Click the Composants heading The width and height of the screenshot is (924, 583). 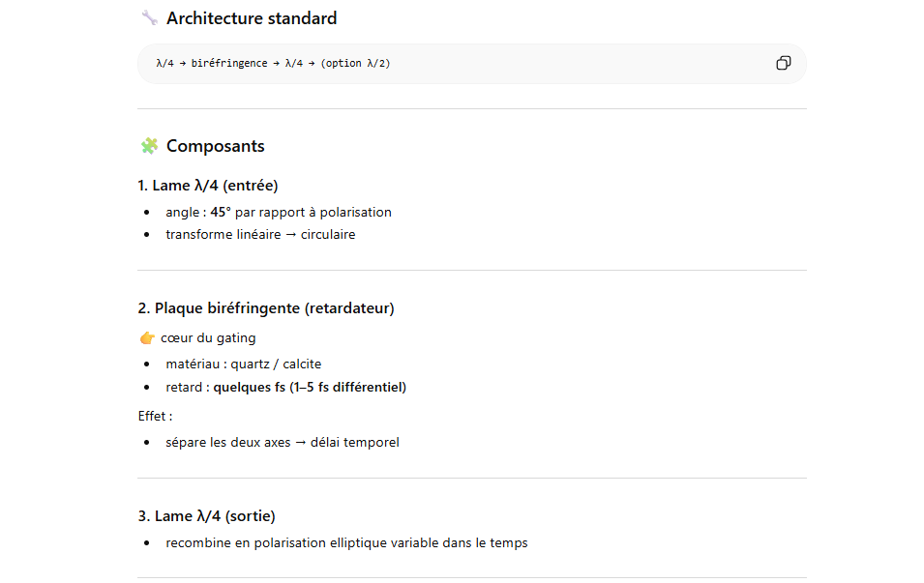(x=216, y=146)
